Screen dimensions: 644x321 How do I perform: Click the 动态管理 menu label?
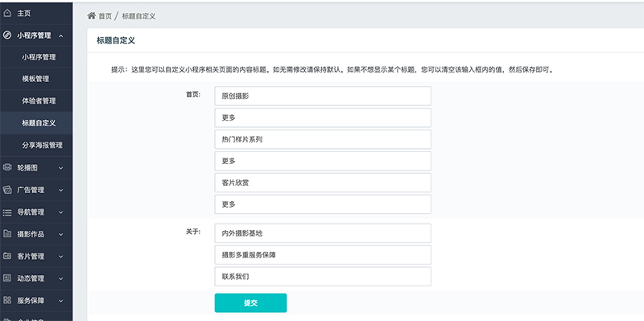click(x=31, y=278)
